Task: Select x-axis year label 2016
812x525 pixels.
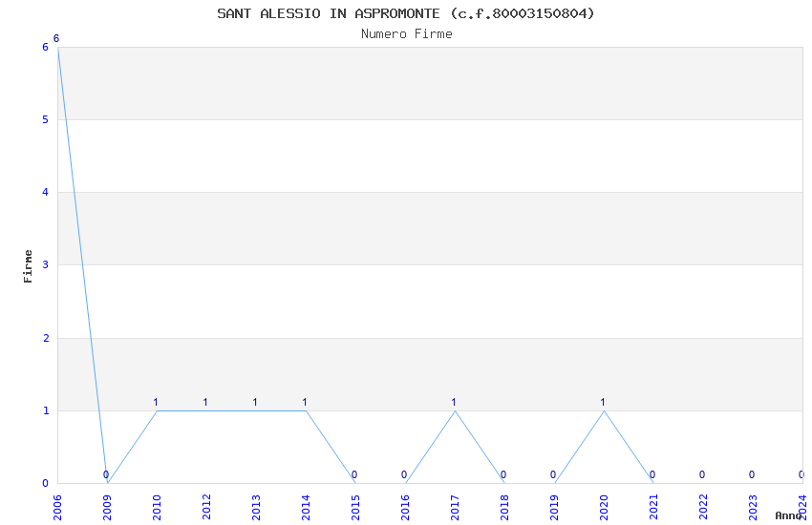Action: point(405,508)
